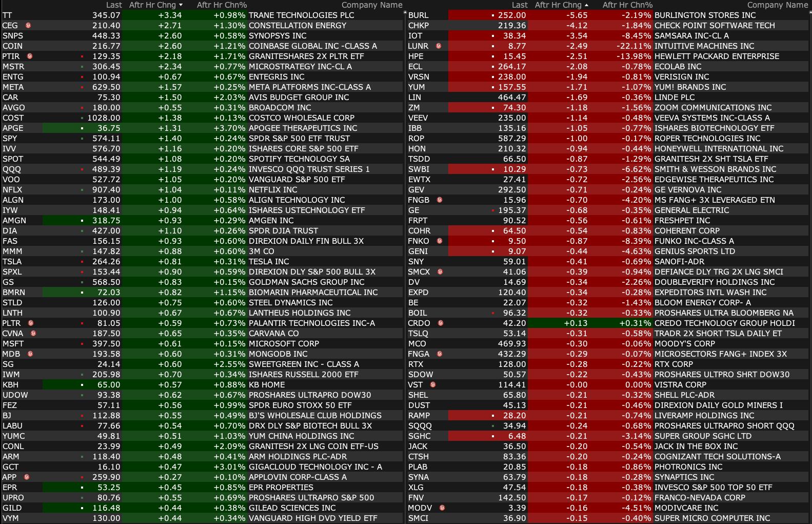Toggle ascending sort arrow on right Aftr Hr Chng
The width and height of the screenshot is (812, 524).
coord(586,5)
